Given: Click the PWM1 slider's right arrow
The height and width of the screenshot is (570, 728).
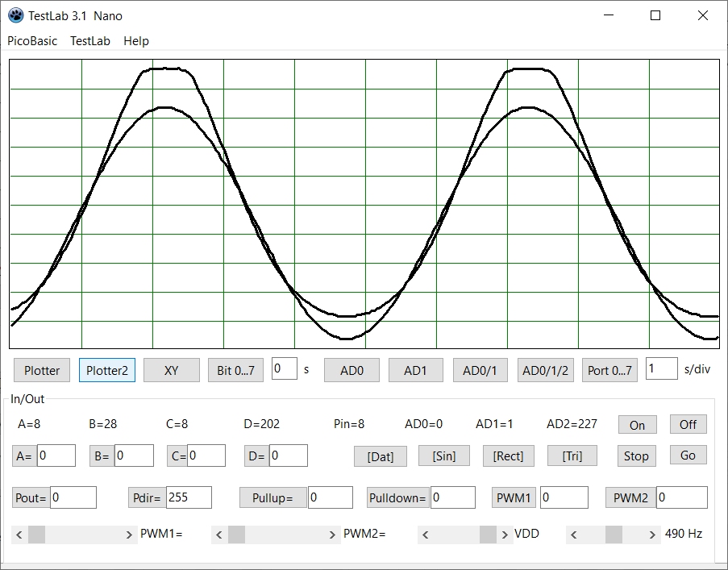Looking at the screenshot, I should 129,534.
